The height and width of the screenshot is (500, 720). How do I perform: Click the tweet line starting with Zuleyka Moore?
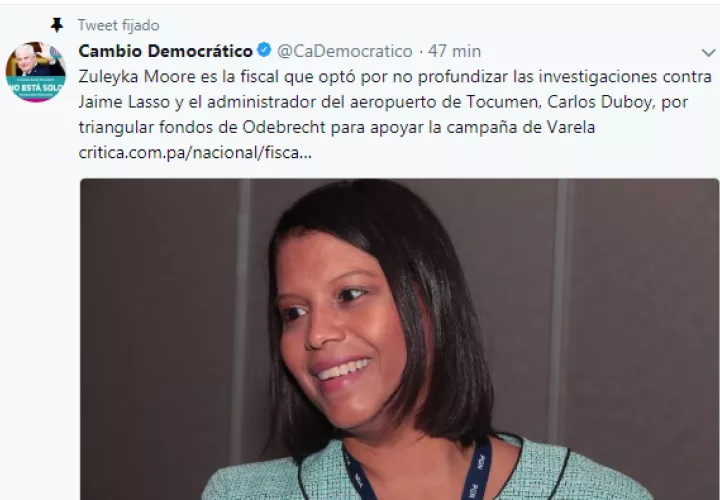(x=395, y=76)
